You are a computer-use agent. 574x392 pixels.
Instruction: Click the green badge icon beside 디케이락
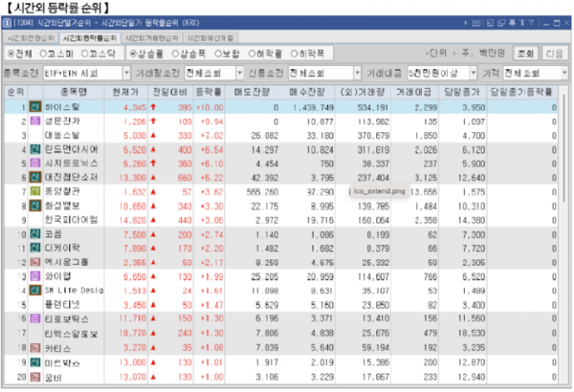35,248
